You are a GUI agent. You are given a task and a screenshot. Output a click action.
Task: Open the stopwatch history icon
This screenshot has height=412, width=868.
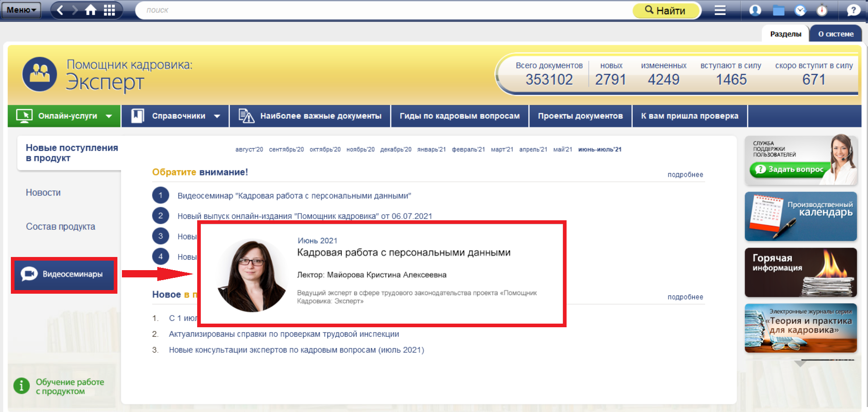click(x=822, y=10)
